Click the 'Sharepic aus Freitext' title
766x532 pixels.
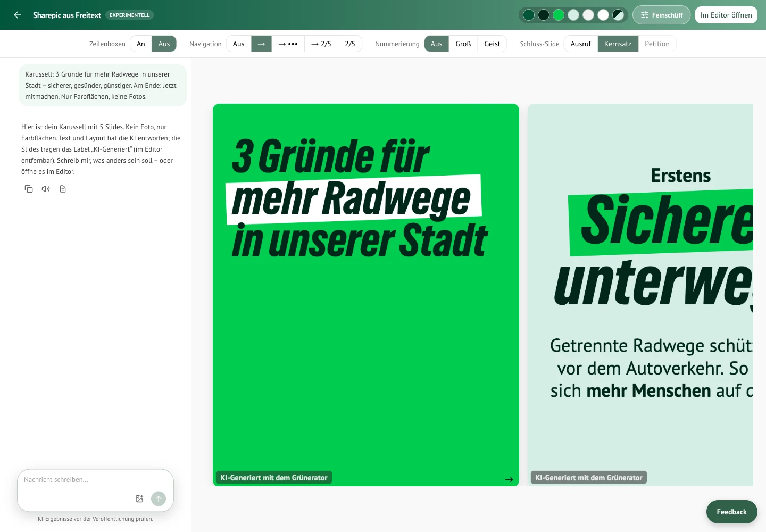pyautogui.click(x=67, y=15)
